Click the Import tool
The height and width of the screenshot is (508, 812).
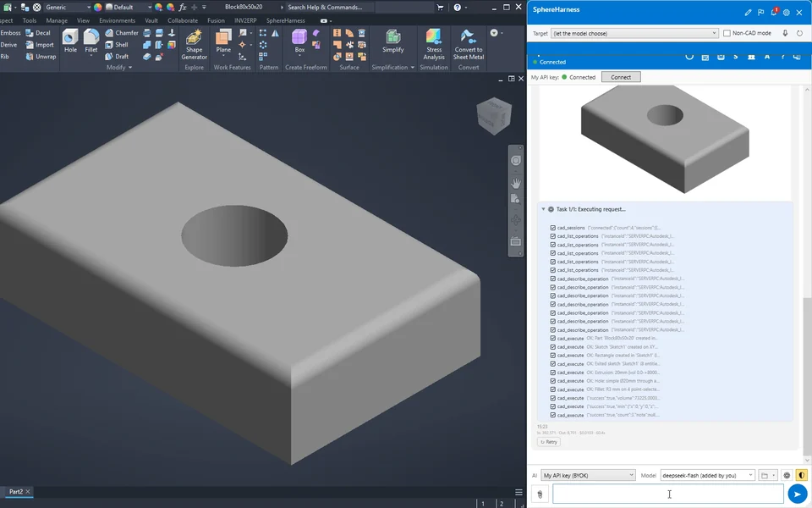coord(40,45)
